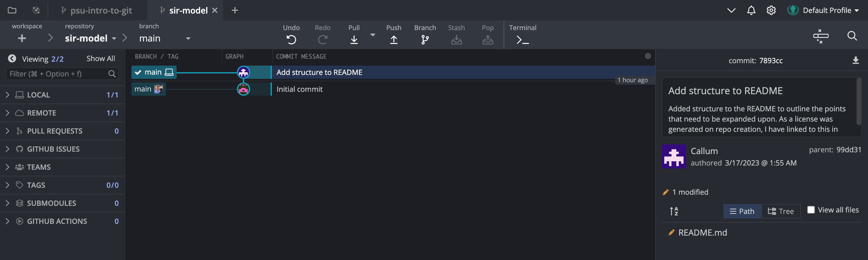Create a new branch via Branch icon
Image resolution: width=868 pixels, height=260 pixels.
(x=425, y=40)
